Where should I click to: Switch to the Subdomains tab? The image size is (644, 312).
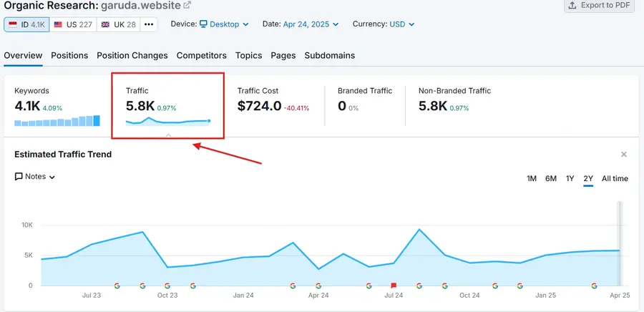(x=330, y=55)
